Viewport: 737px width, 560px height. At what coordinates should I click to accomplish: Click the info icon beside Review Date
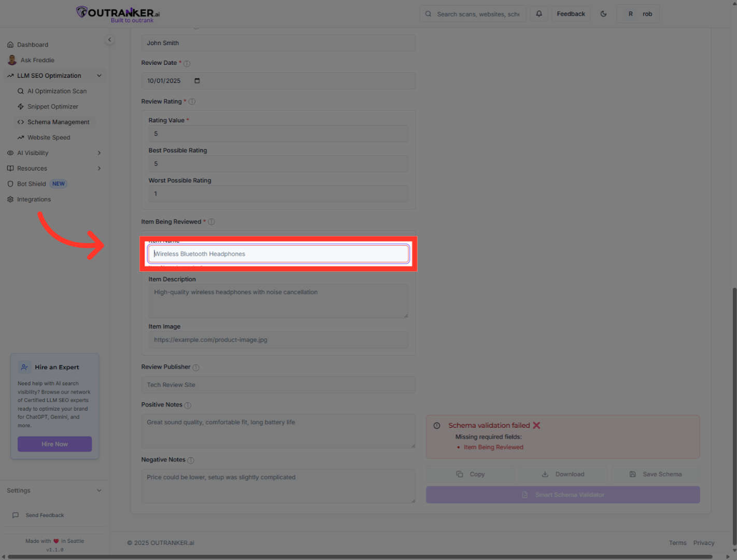click(187, 64)
